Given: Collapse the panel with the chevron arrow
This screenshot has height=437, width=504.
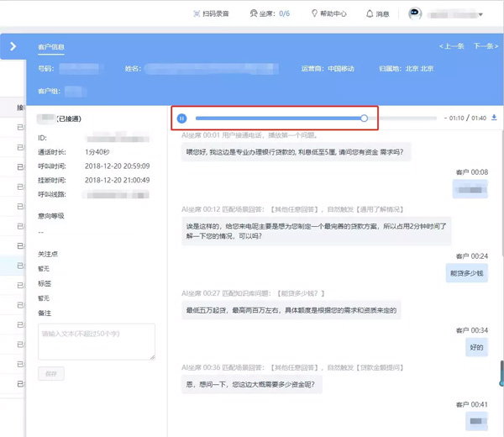Looking at the screenshot, I should (x=13, y=46).
